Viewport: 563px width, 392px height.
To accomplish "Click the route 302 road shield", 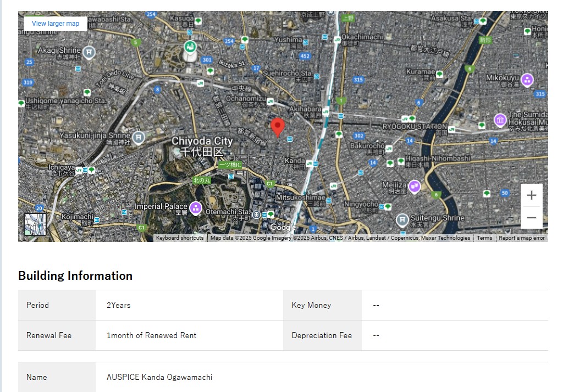I will click(x=358, y=136).
